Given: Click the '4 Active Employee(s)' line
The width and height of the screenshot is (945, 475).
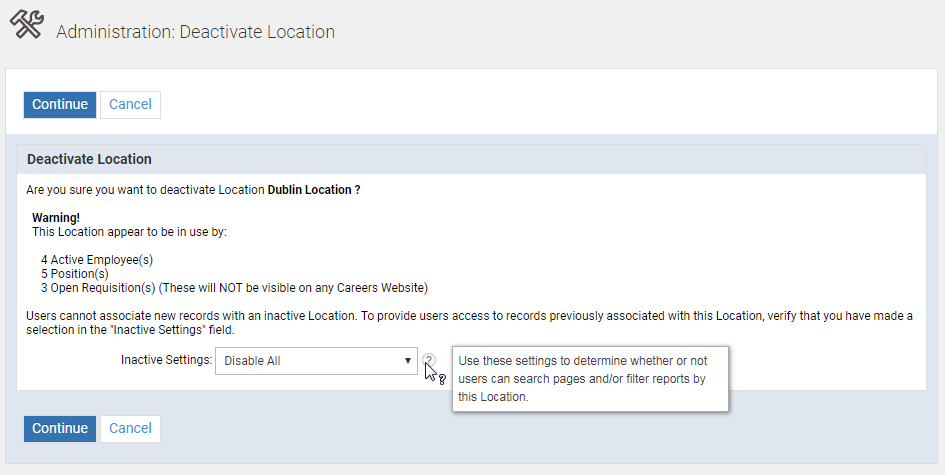Looking at the screenshot, I should click(97, 259).
